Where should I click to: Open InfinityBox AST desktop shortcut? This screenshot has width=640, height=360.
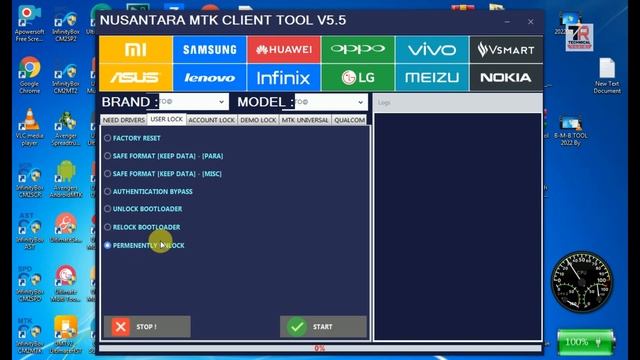click(x=29, y=231)
